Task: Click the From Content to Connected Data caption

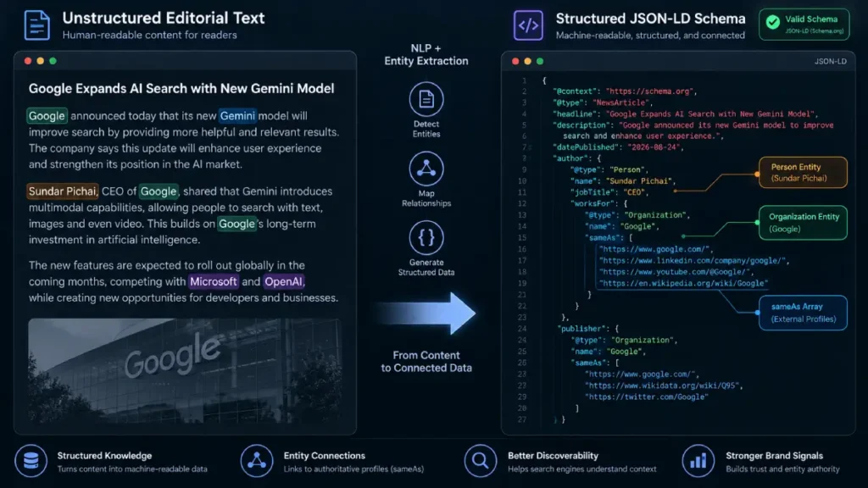Action: point(426,361)
